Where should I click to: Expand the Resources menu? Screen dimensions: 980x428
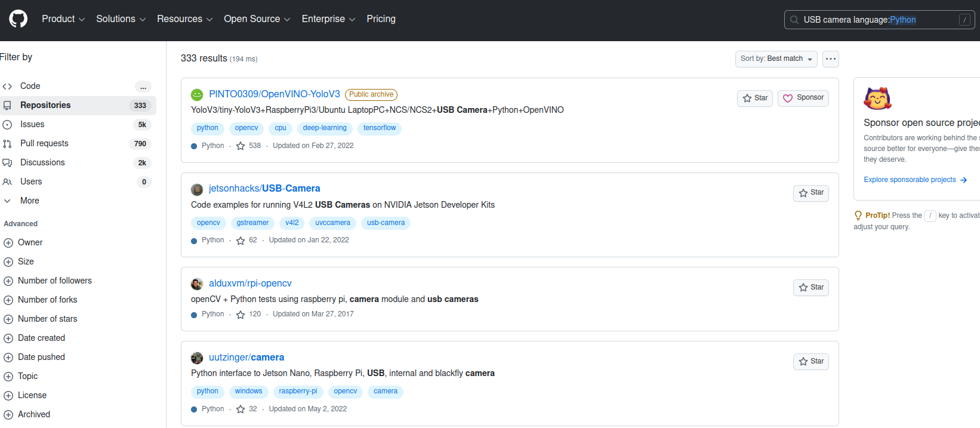185,19
